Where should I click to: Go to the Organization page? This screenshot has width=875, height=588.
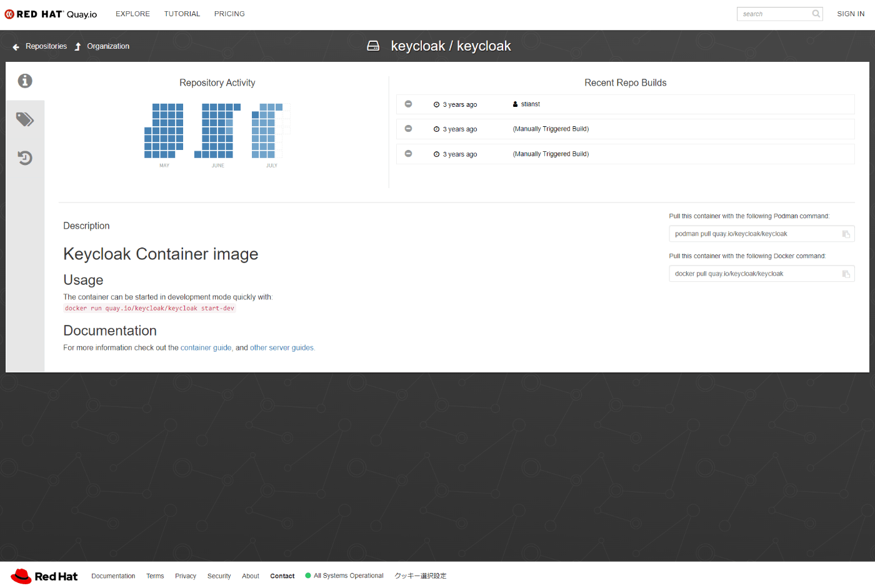point(108,46)
